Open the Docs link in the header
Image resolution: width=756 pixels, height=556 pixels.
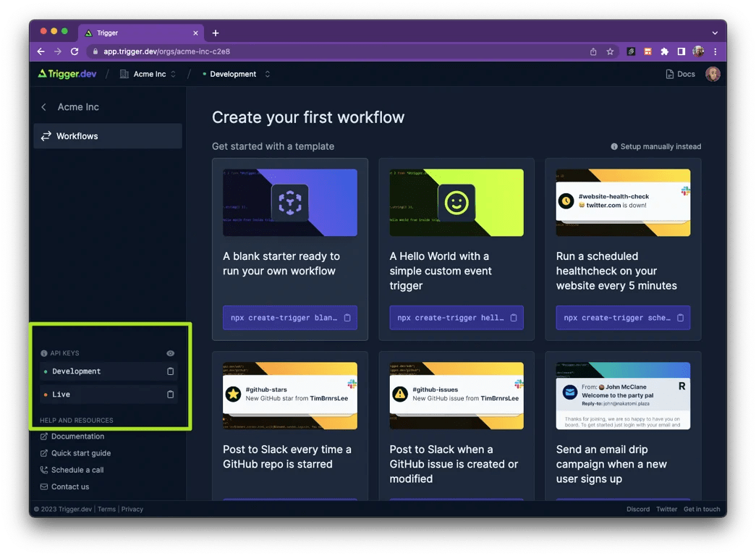point(680,74)
